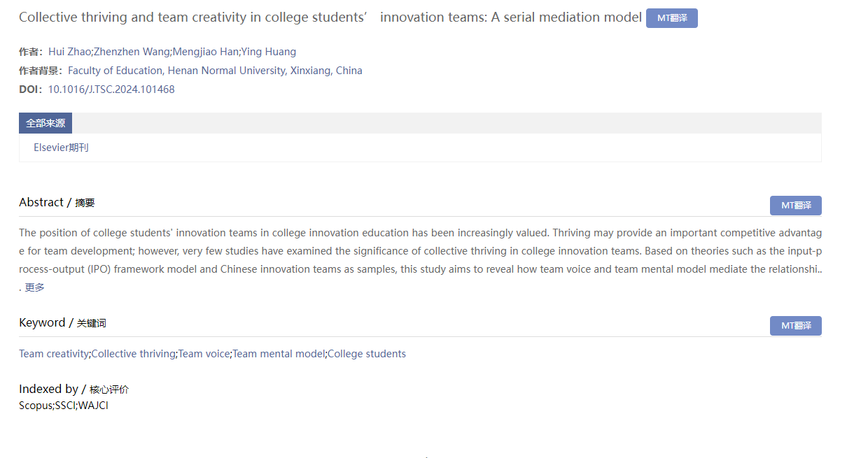The image size is (868, 458).
Task: Click the article title text
Action: tap(330, 17)
